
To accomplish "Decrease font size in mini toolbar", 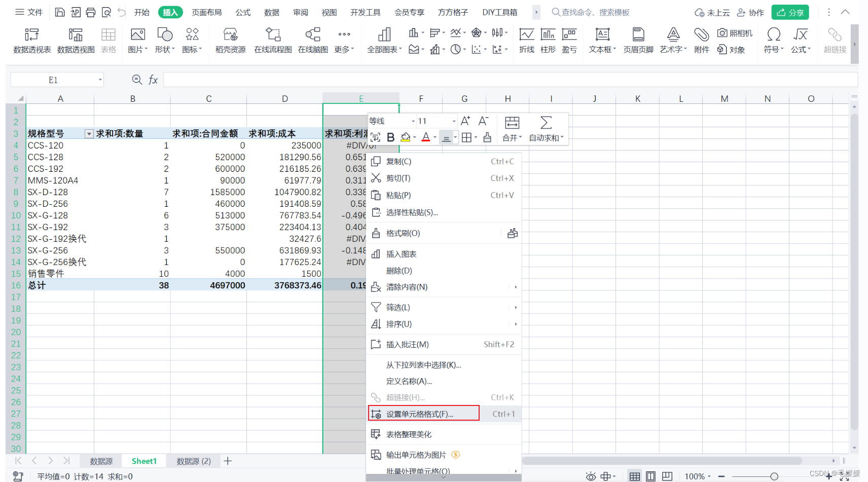I will click(x=483, y=121).
